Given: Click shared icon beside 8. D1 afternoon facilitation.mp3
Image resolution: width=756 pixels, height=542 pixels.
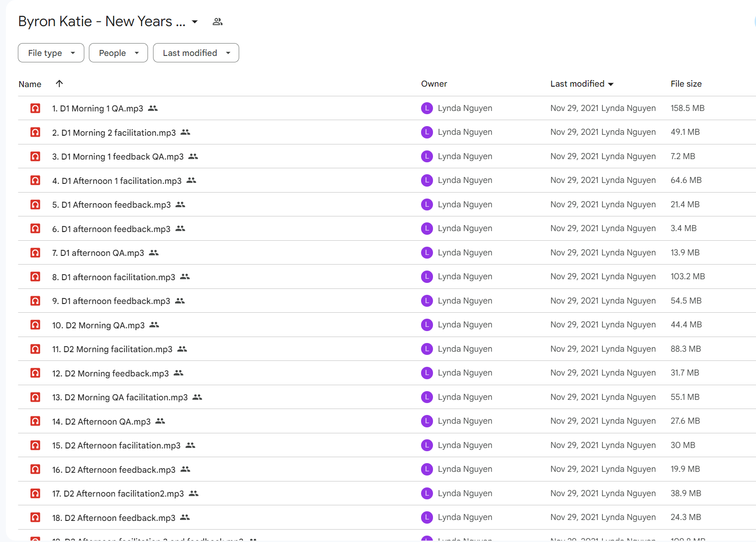Looking at the screenshot, I should [185, 277].
